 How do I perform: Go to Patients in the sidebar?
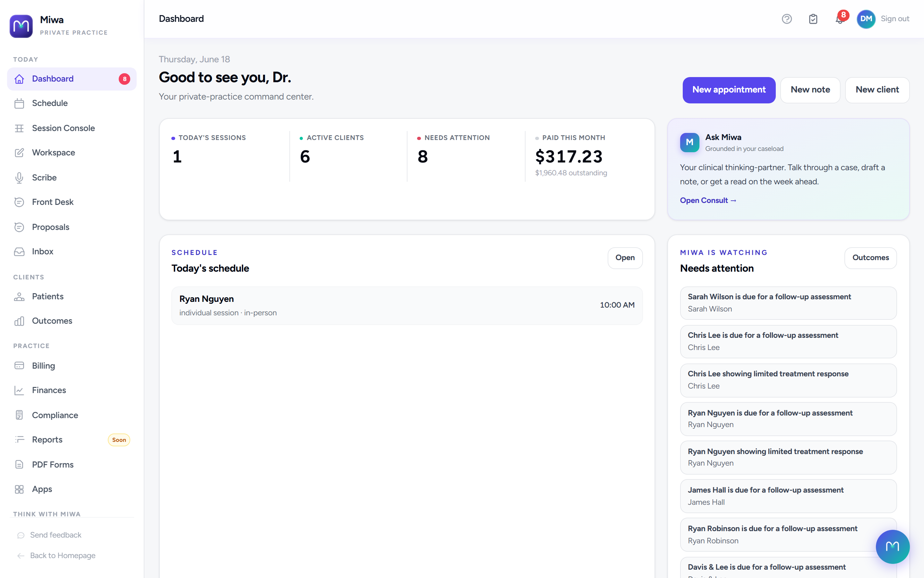[x=72, y=297]
